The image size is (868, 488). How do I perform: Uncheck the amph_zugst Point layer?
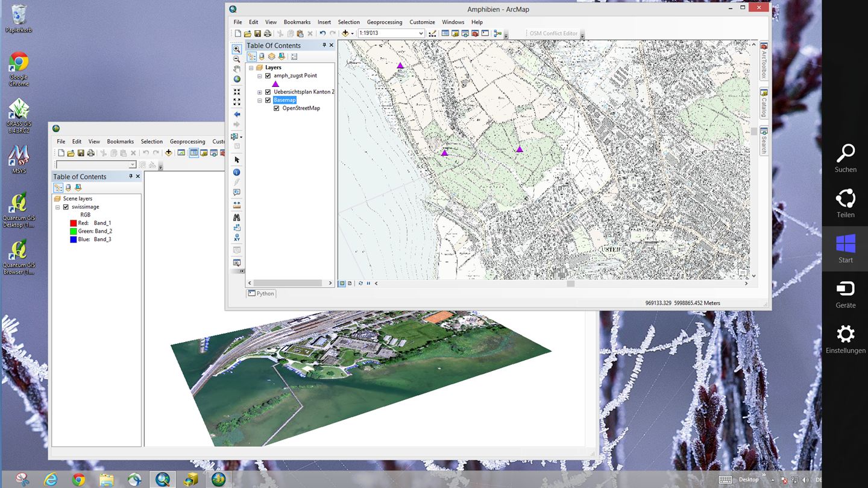[268, 76]
